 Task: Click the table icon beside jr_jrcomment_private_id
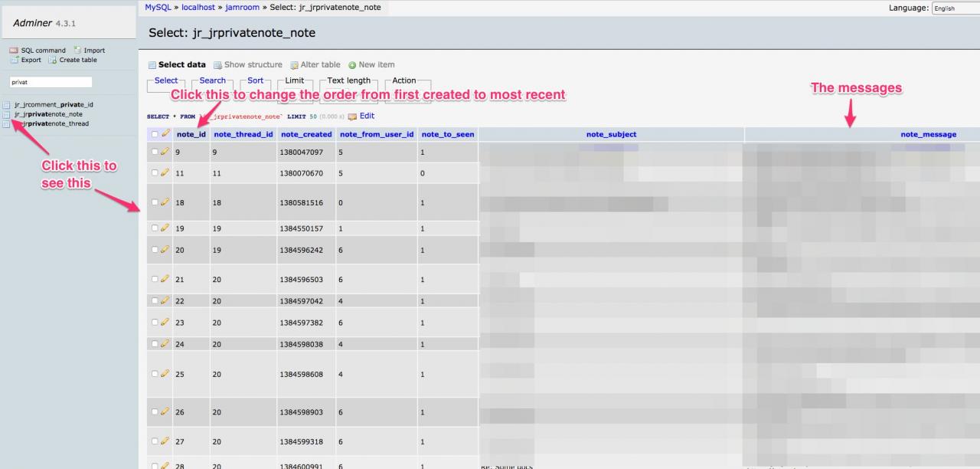6,105
